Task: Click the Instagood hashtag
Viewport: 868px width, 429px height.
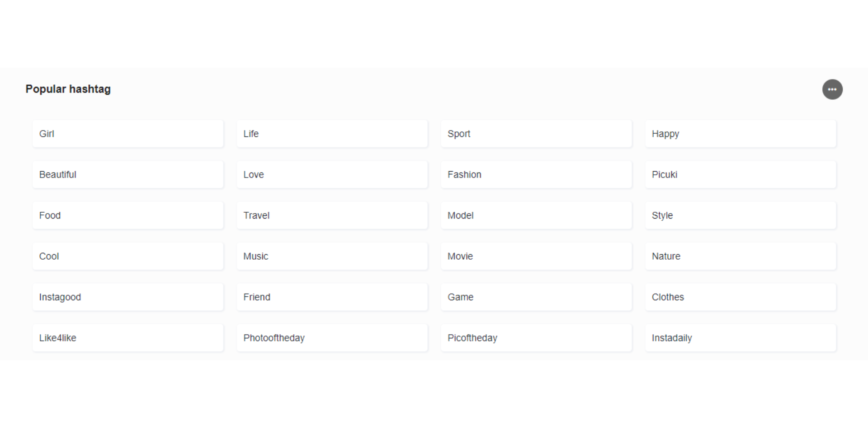Action: [x=127, y=297]
